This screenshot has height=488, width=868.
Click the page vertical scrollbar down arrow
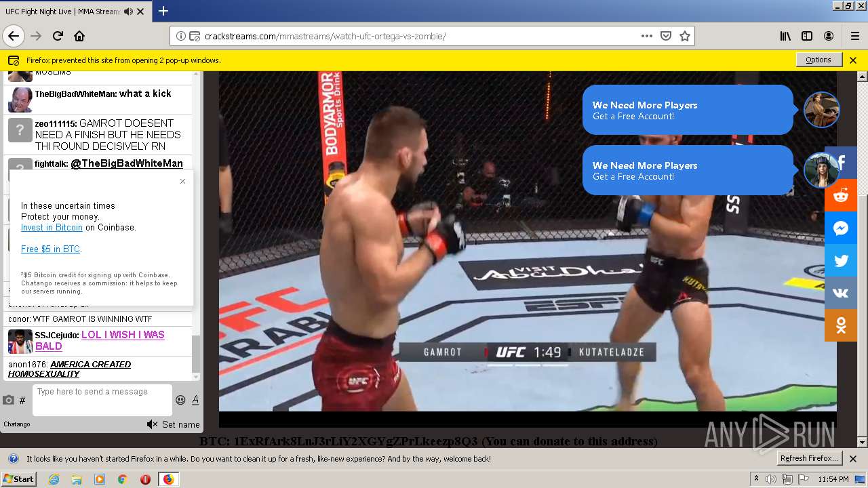(862, 443)
